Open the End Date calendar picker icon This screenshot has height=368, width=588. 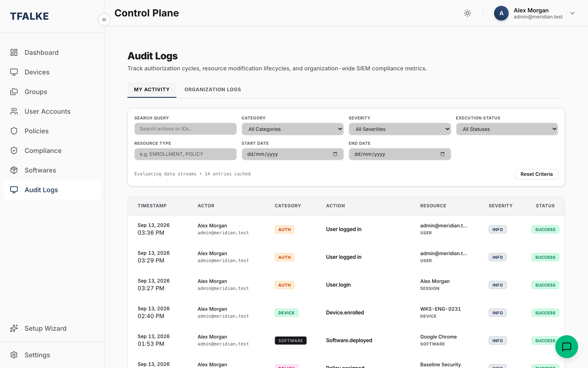pyautogui.click(x=442, y=154)
